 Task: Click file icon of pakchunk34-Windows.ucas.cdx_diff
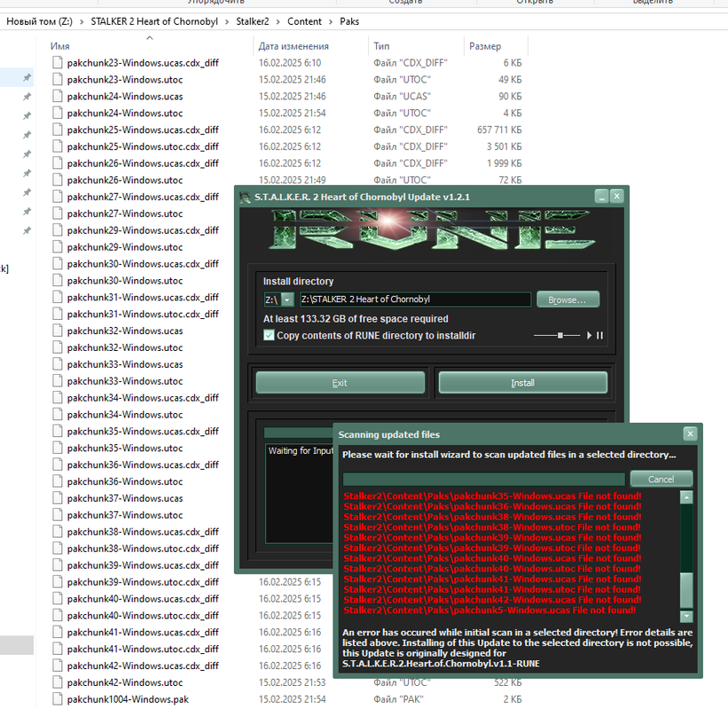(x=58, y=398)
